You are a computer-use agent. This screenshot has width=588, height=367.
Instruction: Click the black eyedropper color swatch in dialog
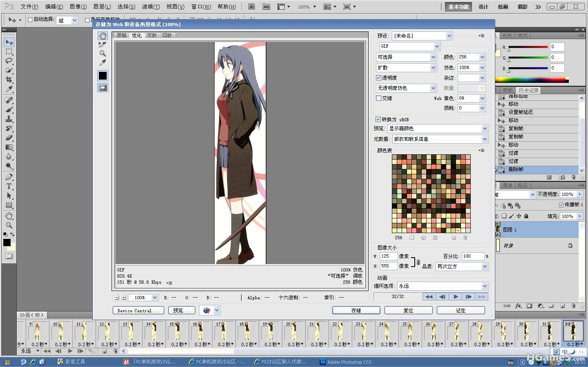[x=103, y=76]
